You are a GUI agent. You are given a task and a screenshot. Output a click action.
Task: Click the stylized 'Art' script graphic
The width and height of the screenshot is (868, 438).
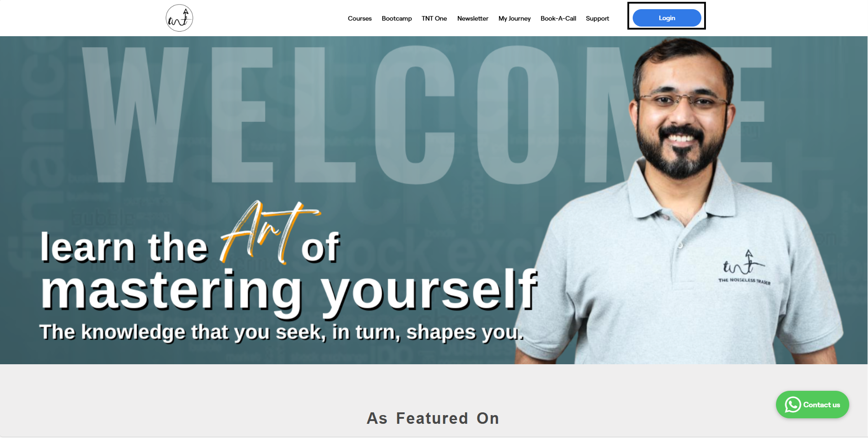270,232
